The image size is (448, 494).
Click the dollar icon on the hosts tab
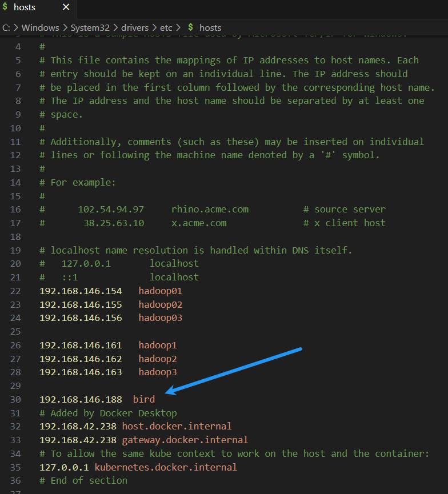5,6
